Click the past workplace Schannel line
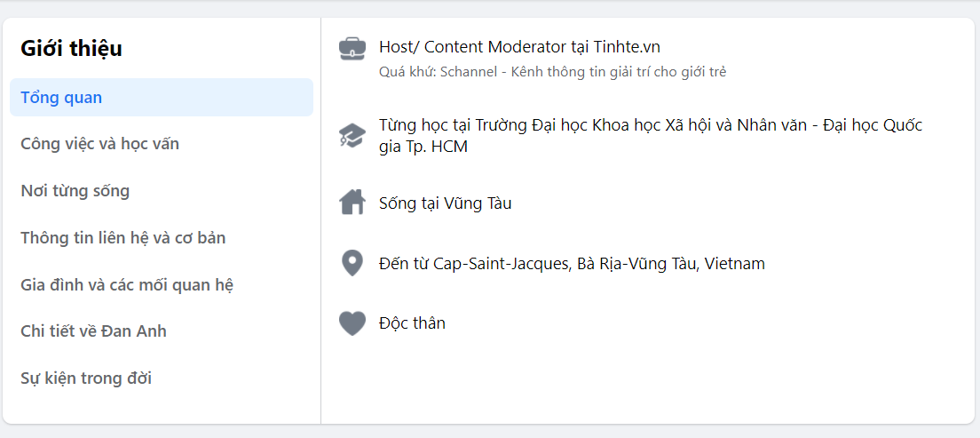Image resolution: width=980 pixels, height=438 pixels. (552, 72)
